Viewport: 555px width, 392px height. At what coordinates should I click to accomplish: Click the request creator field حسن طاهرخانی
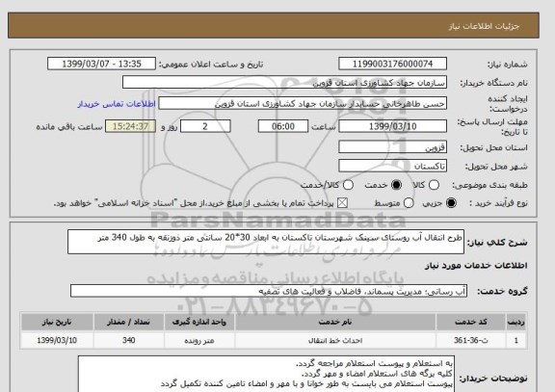point(303,104)
